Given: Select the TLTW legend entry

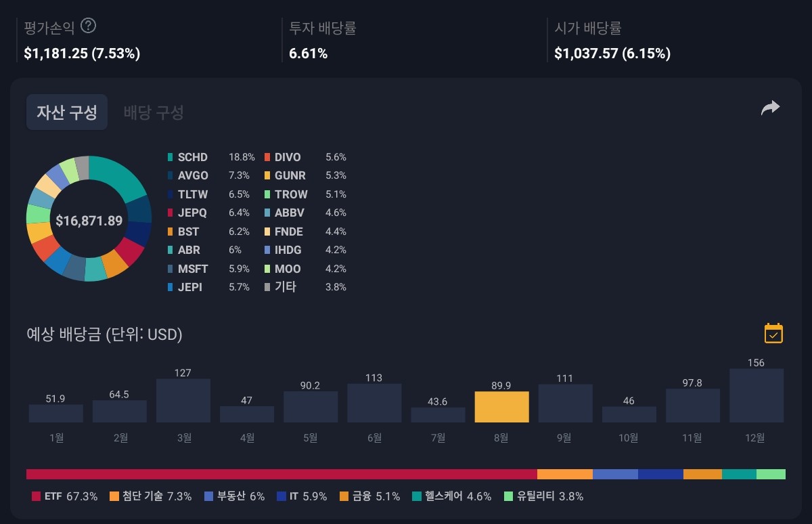Looking at the screenshot, I should (x=210, y=194).
